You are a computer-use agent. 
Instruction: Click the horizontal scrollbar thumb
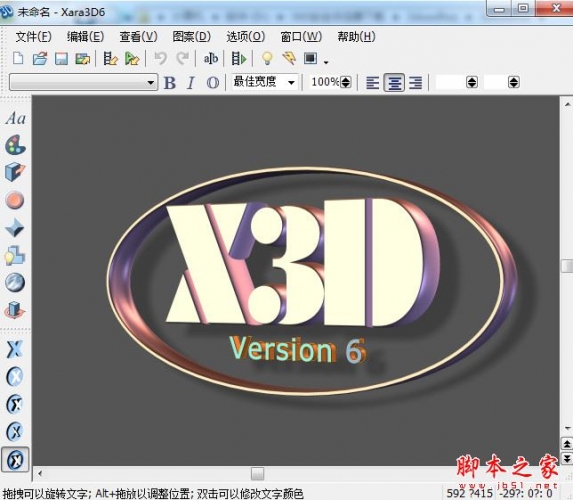pyautogui.click(x=258, y=474)
